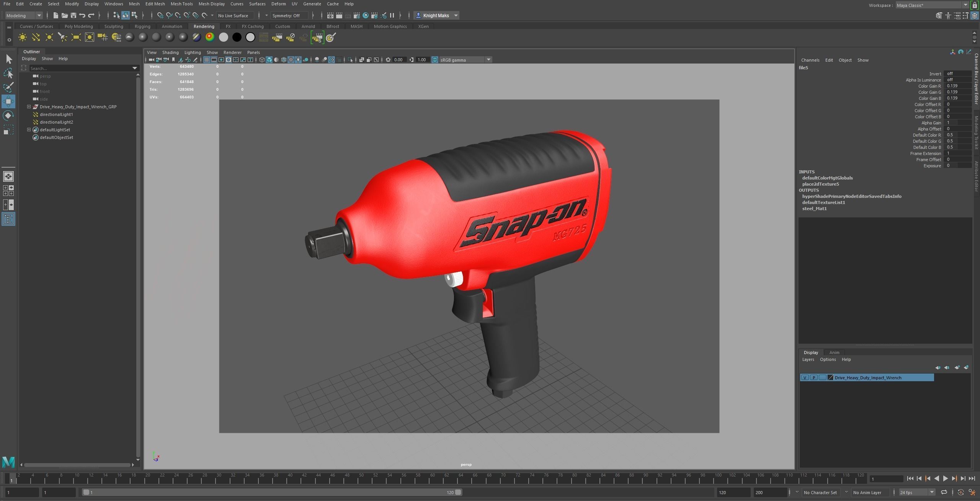Select the arrow Select tool
The height and width of the screenshot is (501, 980).
[x=8, y=59]
